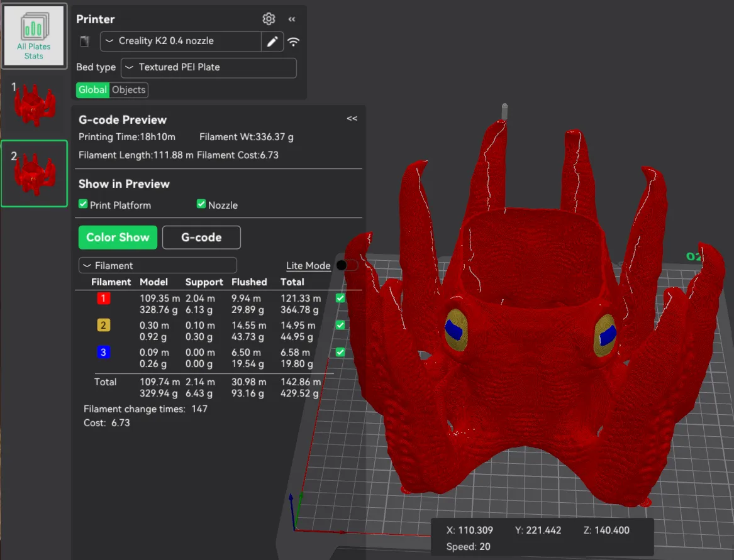The image size is (734, 560).
Task: Hide filament 3 in the preview
Action: coord(340,353)
